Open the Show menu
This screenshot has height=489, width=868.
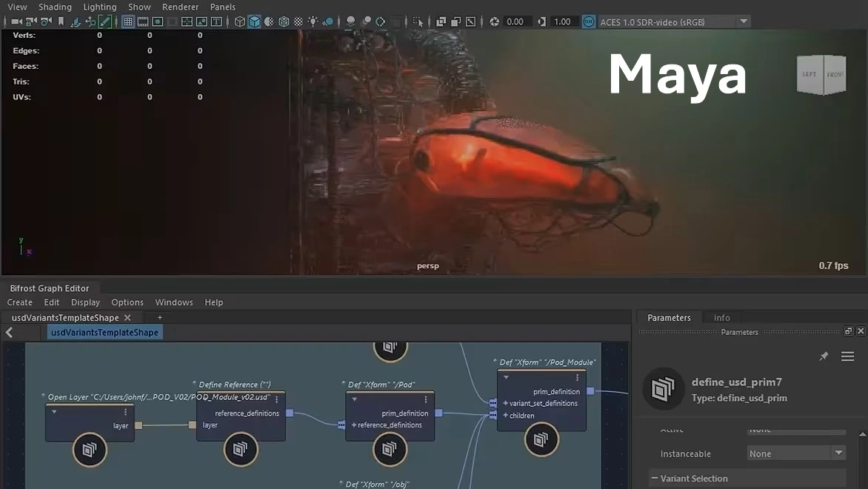coord(139,7)
